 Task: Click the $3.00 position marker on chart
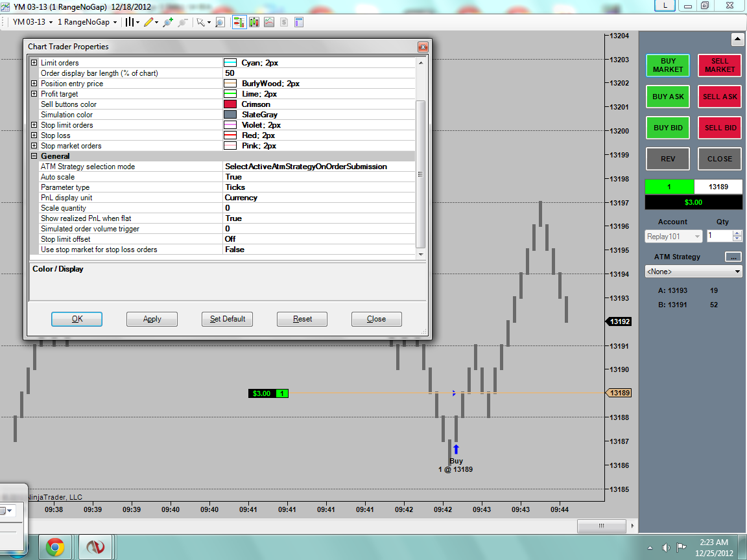[268, 393]
